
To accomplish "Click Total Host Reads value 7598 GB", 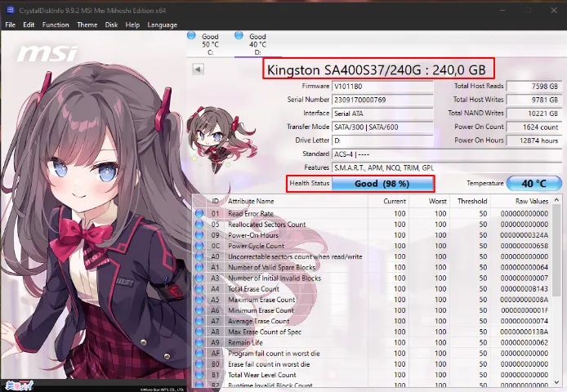I will [x=534, y=86].
